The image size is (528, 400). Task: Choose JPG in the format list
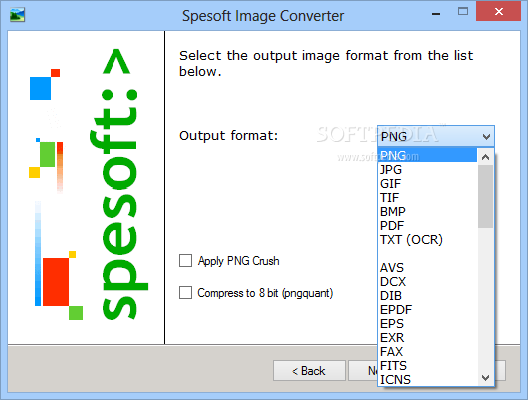click(428, 169)
